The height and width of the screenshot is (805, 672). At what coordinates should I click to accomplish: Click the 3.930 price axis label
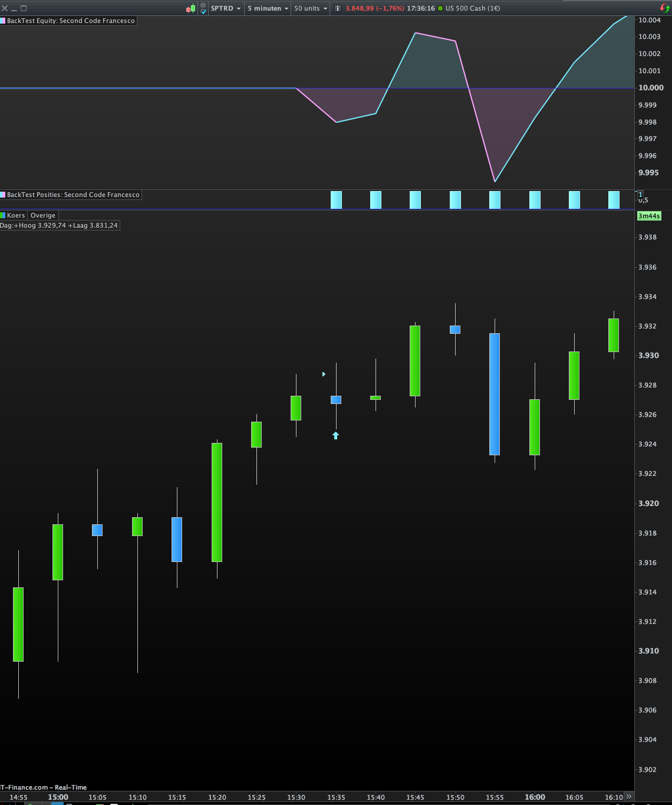coord(649,356)
